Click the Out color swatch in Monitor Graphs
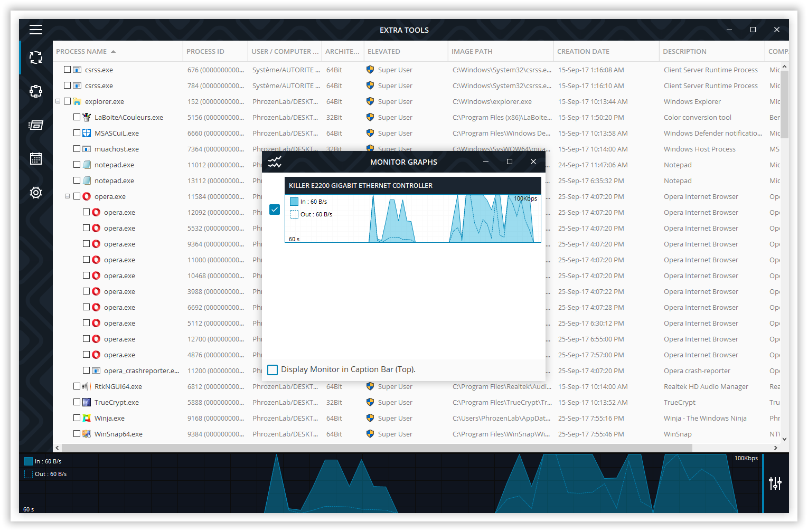This screenshot has height=532, width=808. [294, 214]
